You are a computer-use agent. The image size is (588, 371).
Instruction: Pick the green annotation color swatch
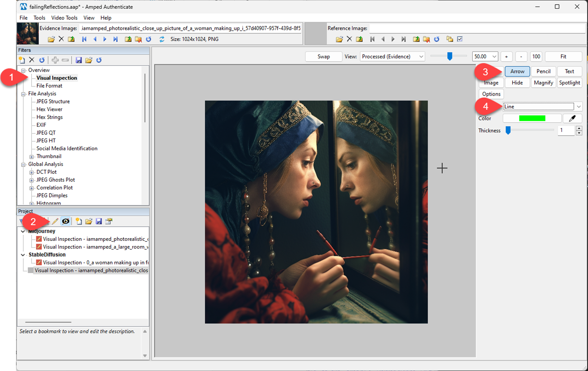(x=531, y=118)
